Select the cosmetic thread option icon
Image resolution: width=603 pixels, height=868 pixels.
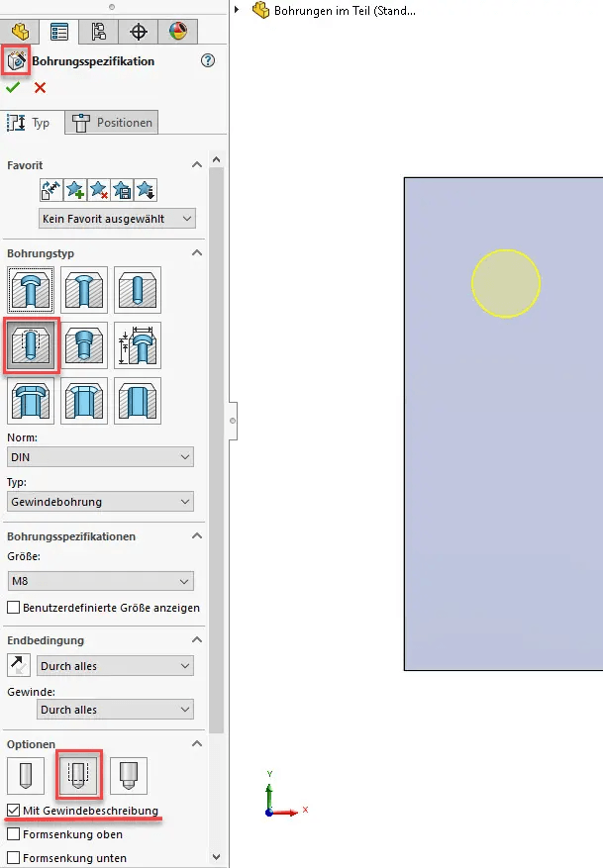pos(77,773)
